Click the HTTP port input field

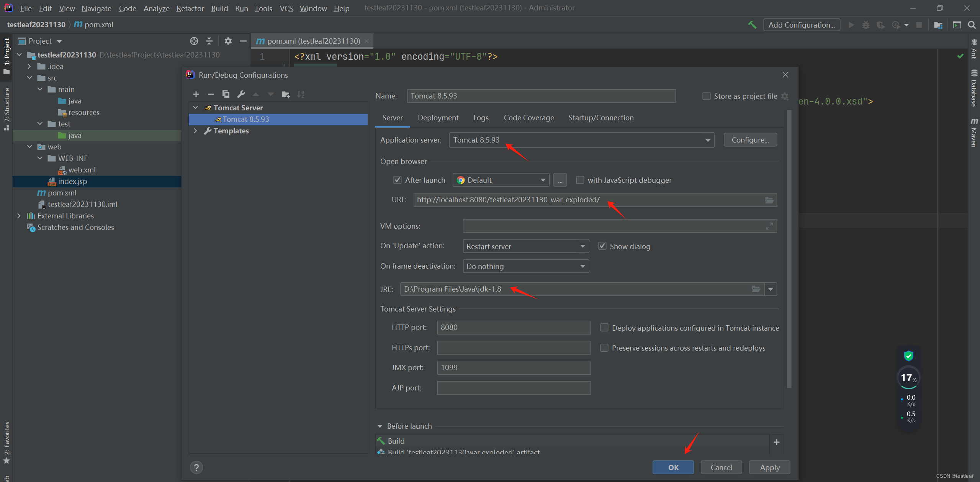514,328
